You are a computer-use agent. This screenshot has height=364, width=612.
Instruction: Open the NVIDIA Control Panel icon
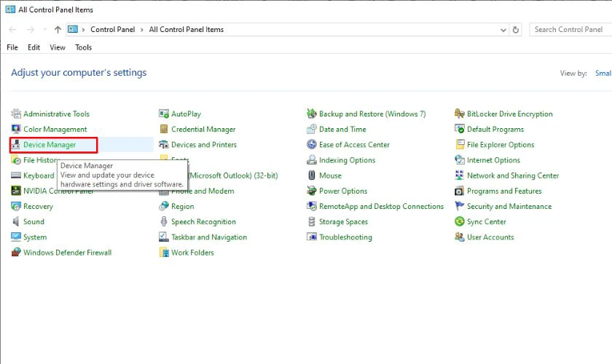(x=16, y=191)
